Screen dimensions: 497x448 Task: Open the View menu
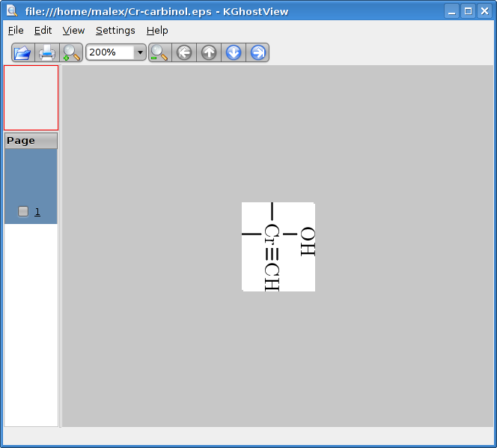[x=73, y=31]
